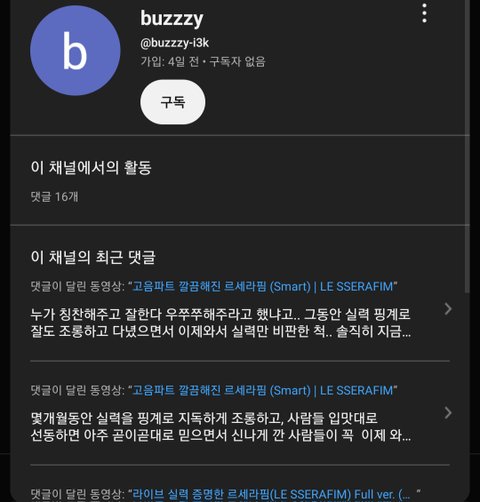Click the '구독자 없음' subscriber count text
The width and height of the screenshot is (480, 502).
coord(237,62)
